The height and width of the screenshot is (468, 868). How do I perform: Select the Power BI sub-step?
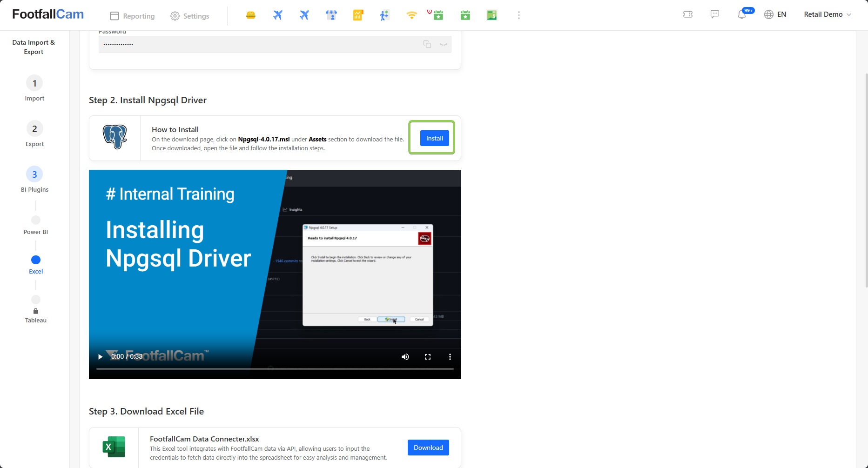(x=36, y=225)
